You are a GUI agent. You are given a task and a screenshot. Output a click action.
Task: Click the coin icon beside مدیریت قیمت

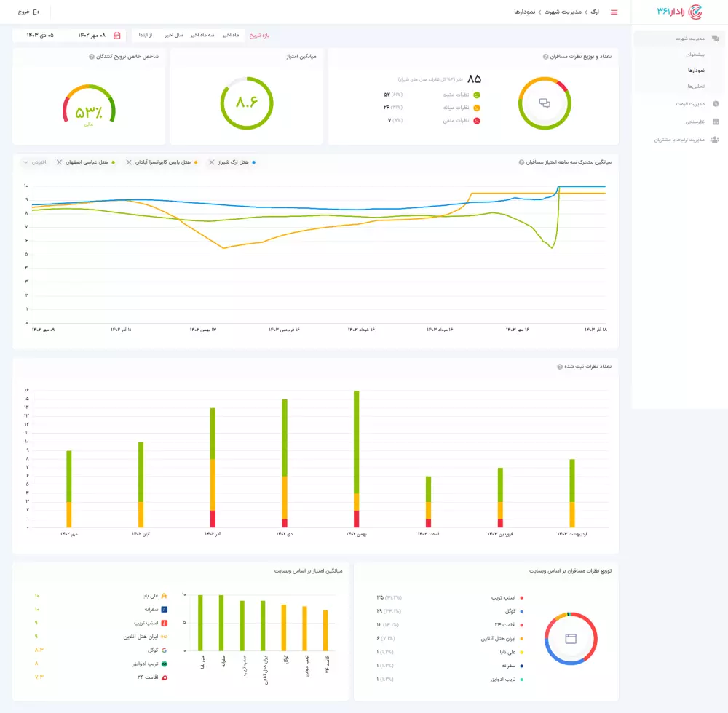[x=716, y=104]
